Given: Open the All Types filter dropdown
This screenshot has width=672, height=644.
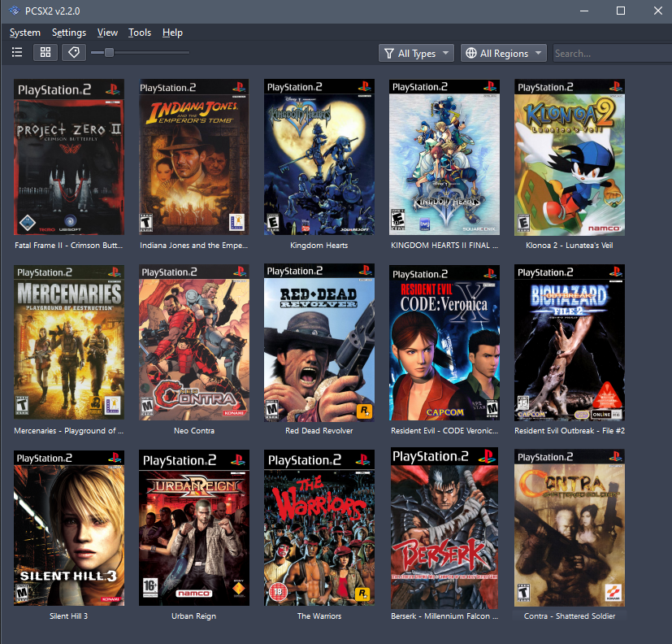Looking at the screenshot, I should (416, 54).
